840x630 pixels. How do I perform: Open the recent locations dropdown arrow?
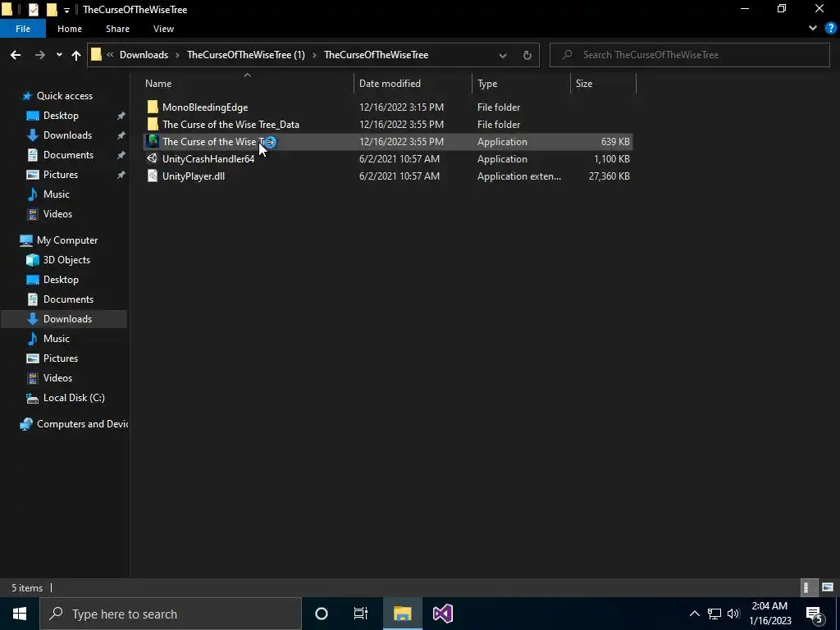(59, 55)
